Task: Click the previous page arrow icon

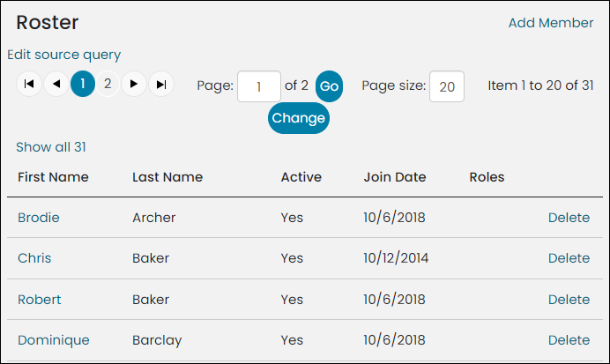Action: pos(56,84)
